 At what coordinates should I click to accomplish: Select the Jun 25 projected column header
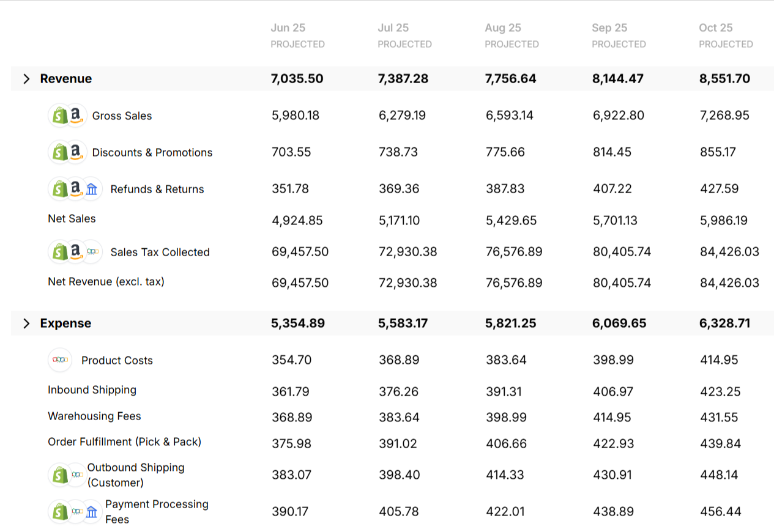(297, 35)
